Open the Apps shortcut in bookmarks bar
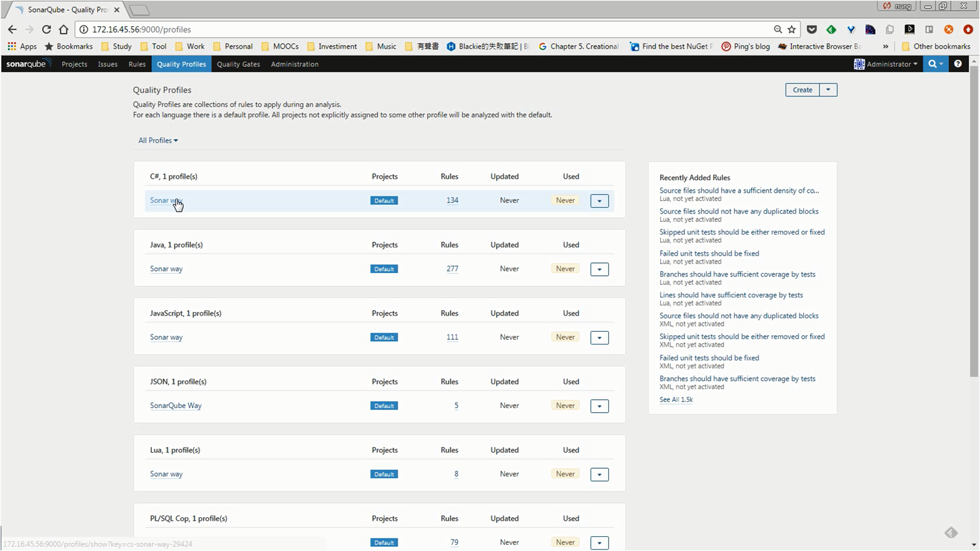 [22, 47]
